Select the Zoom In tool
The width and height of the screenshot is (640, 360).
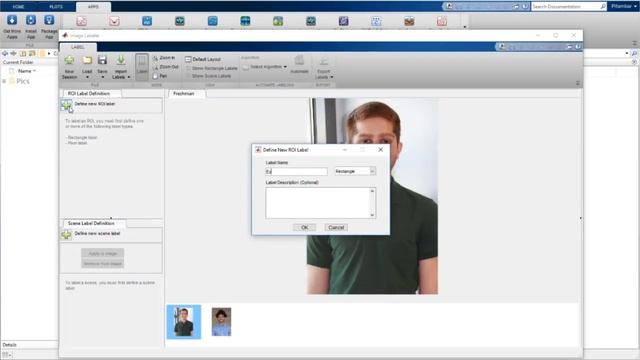(x=164, y=58)
